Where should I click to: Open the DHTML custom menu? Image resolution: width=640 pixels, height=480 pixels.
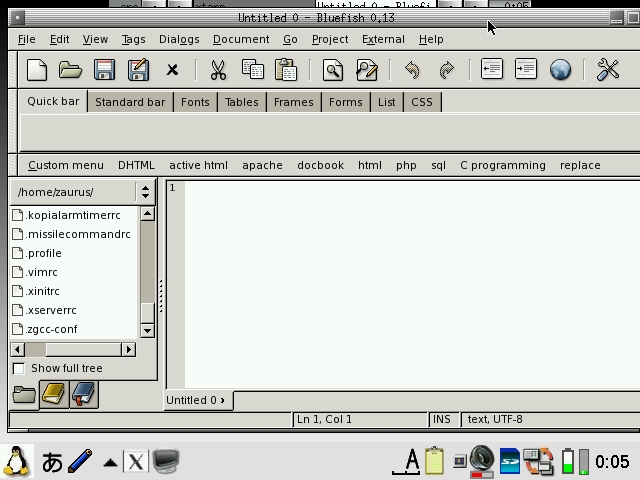point(136,165)
